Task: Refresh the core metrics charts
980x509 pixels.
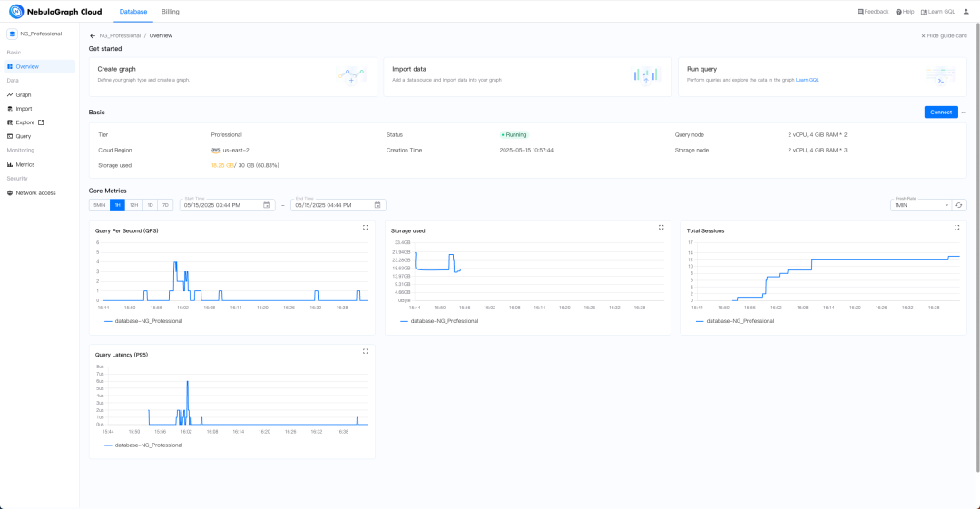Action: tap(959, 205)
